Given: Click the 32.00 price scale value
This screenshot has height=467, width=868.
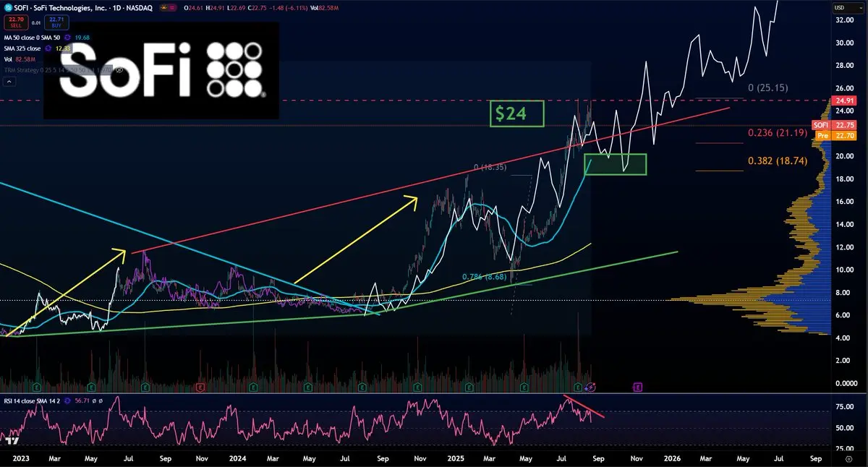Looking at the screenshot, I should 845,20.
